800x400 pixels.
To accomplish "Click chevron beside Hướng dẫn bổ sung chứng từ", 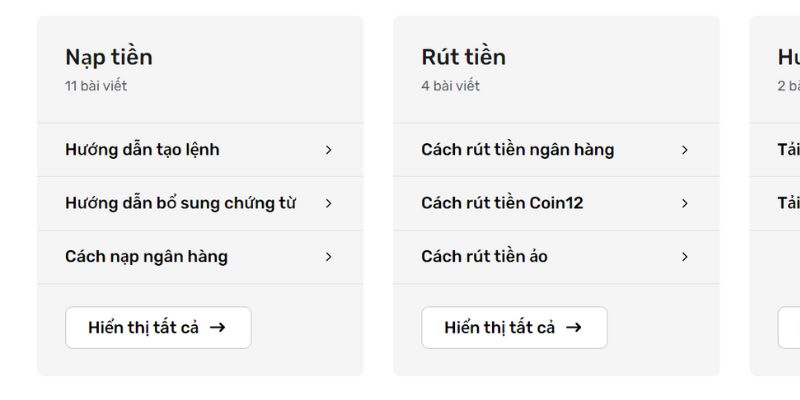I will (328, 203).
